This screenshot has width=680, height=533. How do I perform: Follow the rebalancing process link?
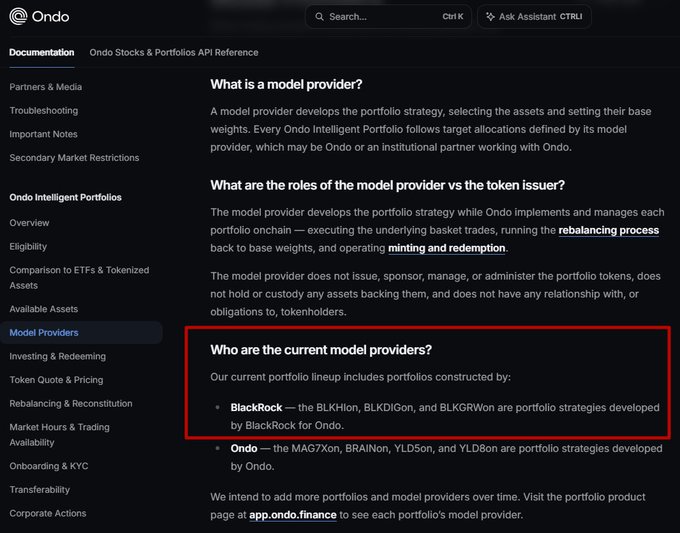(x=608, y=230)
